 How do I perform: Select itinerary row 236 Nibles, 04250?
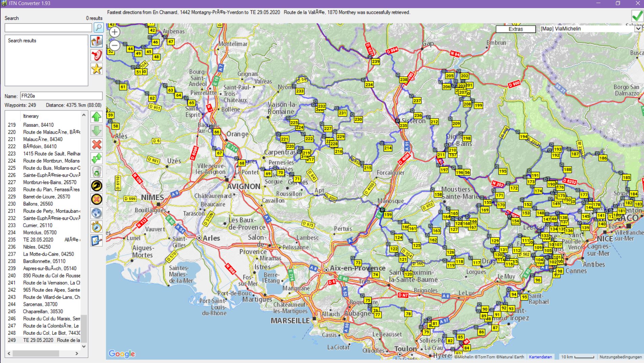(x=43, y=247)
